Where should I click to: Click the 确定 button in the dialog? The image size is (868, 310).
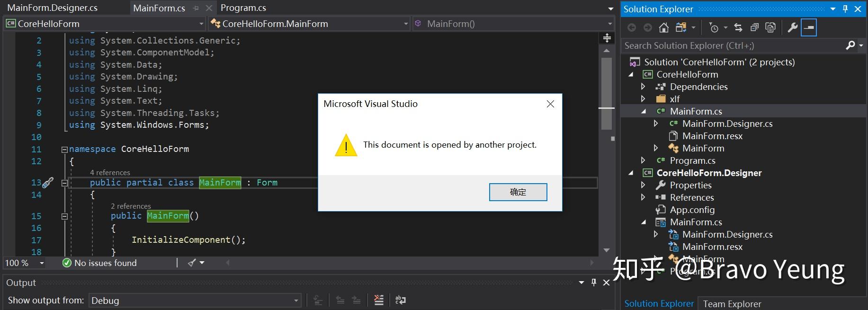click(518, 192)
